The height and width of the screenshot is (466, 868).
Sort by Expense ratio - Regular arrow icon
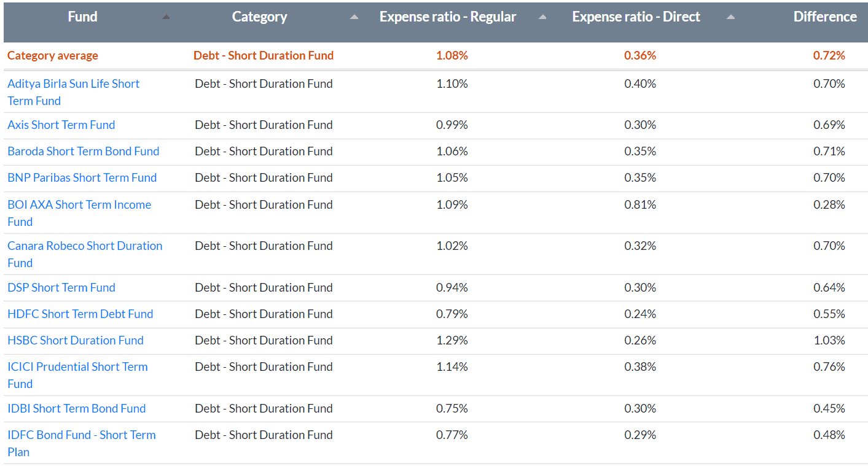[542, 17]
